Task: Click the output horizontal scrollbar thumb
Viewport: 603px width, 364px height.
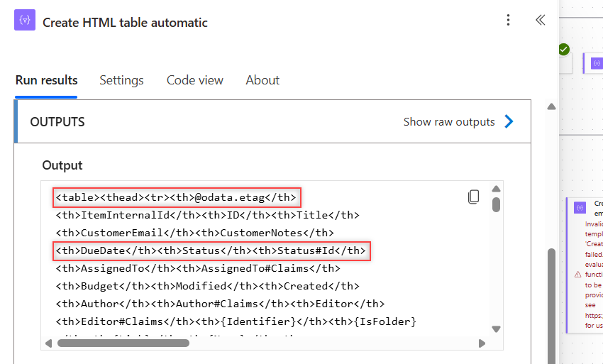Action: coord(123,343)
